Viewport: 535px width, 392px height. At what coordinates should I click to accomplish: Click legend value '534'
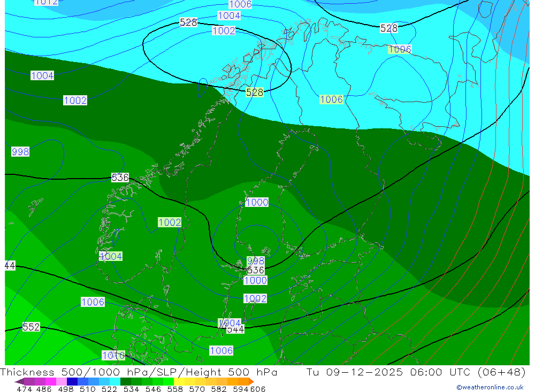132,389
